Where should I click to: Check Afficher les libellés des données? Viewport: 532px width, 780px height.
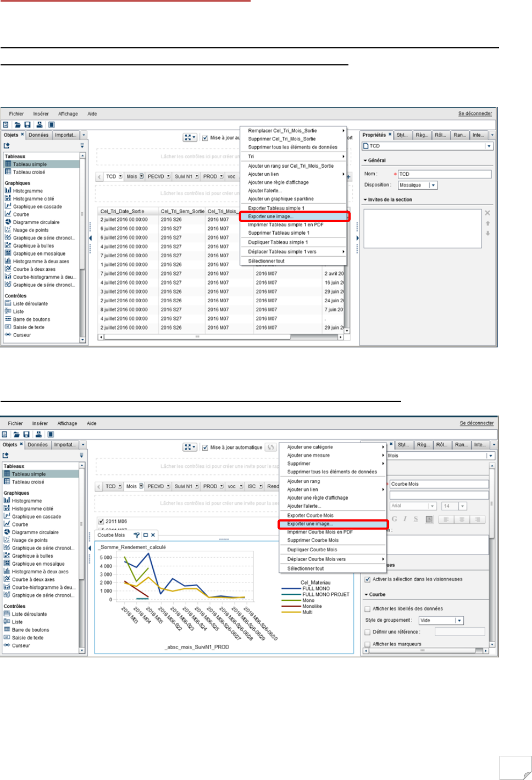368,609
